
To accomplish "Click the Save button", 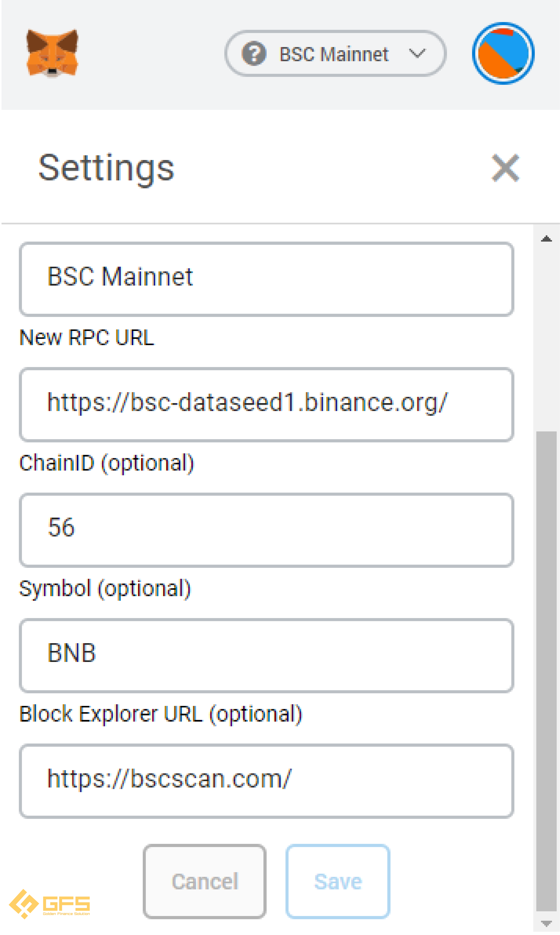I will coord(338,881).
